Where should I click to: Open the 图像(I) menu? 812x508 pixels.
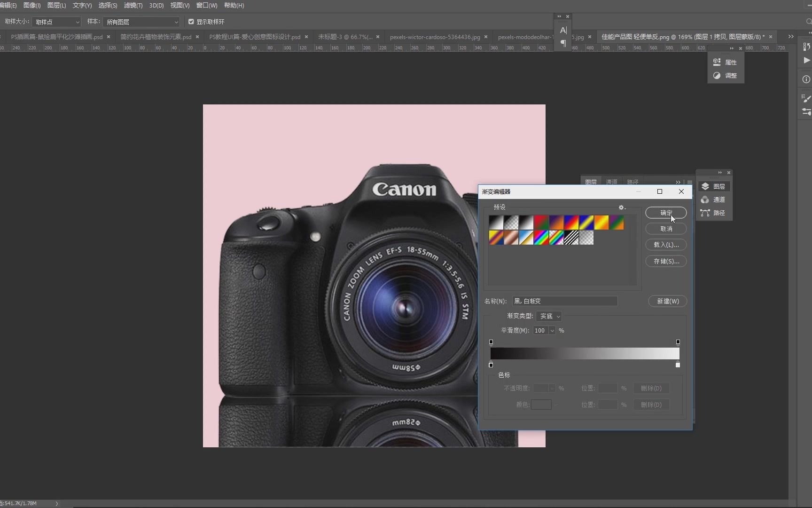[x=32, y=5]
